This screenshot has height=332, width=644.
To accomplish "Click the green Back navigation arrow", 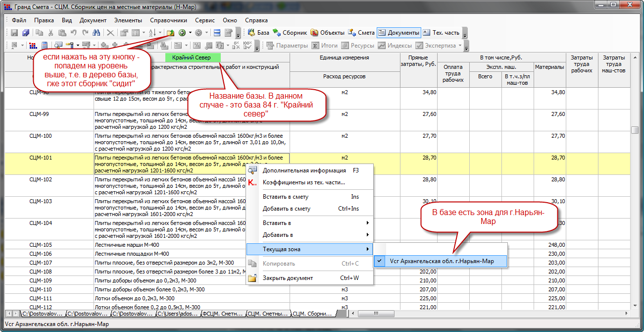I will (182, 33).
